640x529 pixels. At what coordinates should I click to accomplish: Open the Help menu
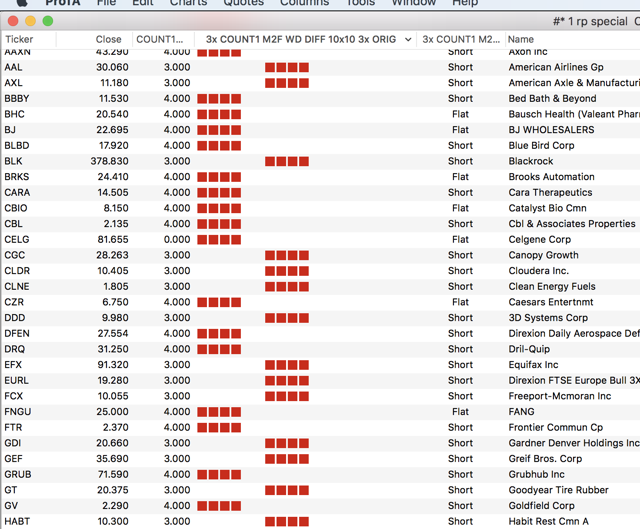[x=465, y=3]
